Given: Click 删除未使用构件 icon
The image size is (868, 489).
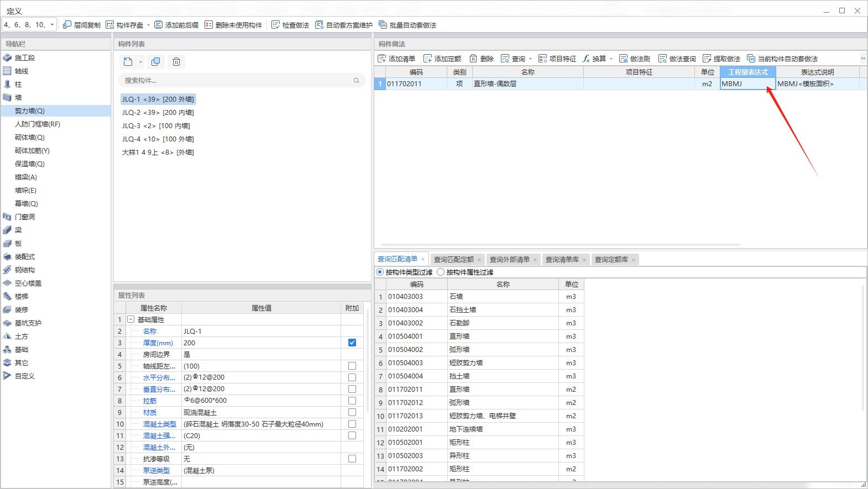Looking at the screenshot, I should click(208, 25).
